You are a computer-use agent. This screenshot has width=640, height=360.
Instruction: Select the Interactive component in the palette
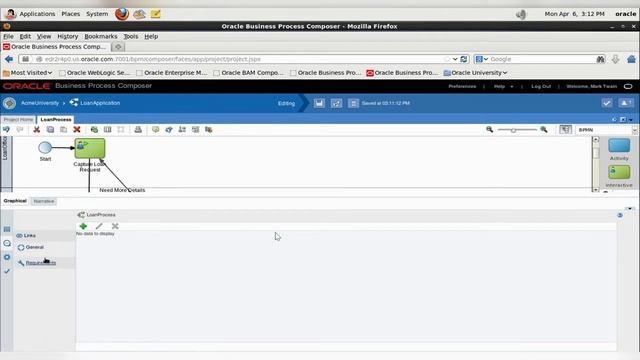coord(619,172)
